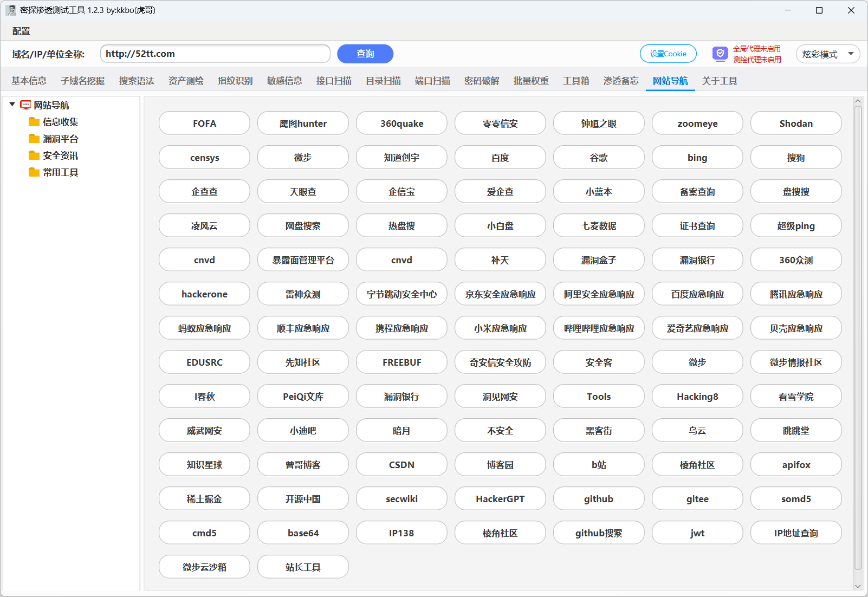Open the 批量权重 tab
The height and width of the screenshot is (597, 868).
point(531,81)
